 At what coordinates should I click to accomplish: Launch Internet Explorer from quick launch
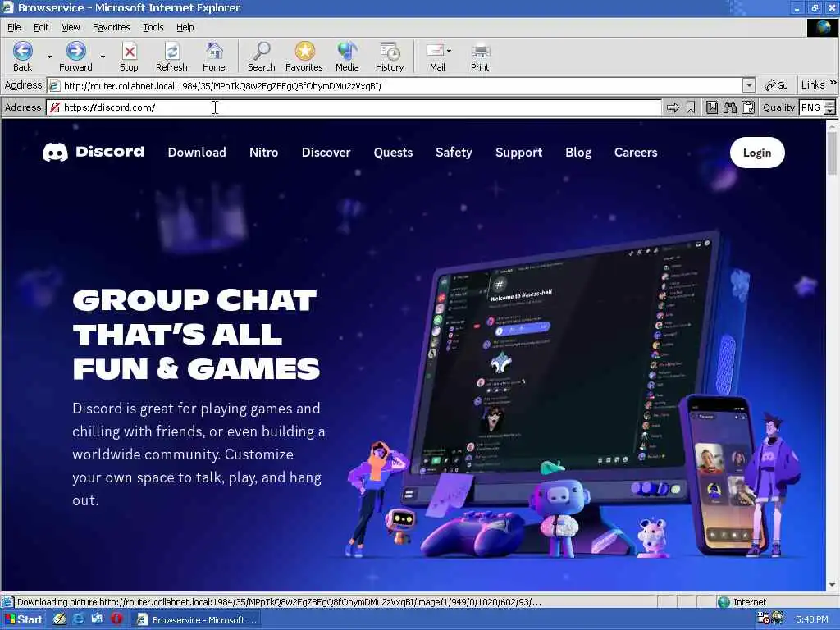[78, 619]
